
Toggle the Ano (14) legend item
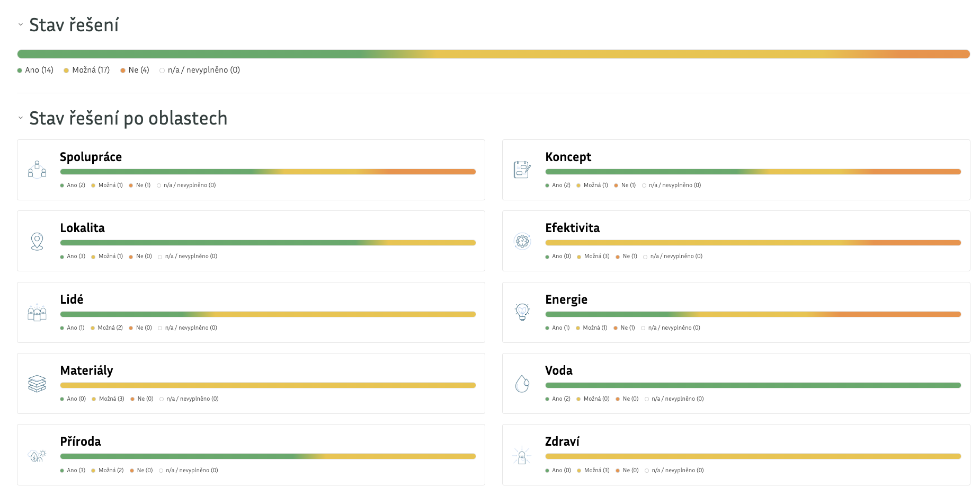[35, 70]
